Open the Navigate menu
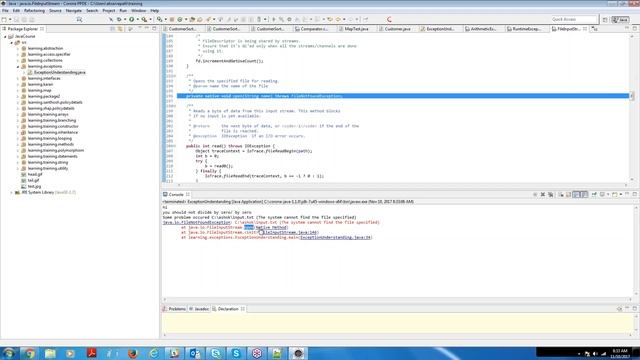Screen dimensions: 640x360 73,11
